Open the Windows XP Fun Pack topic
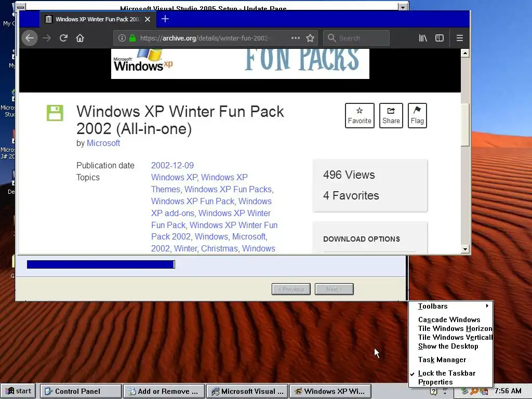This screenshot has height=399, width=532. 193,201
